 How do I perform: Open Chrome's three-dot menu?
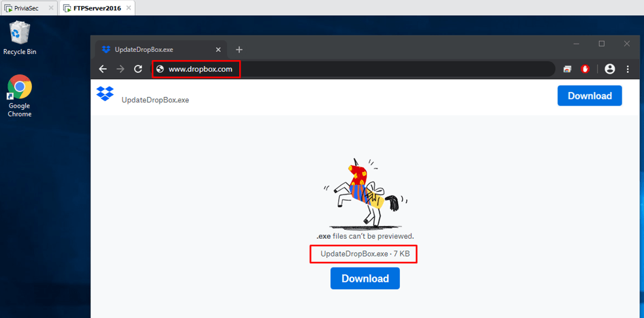[x=628, y=69]
